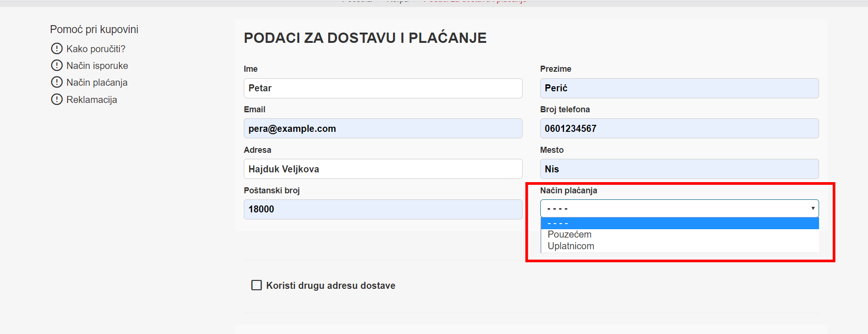The width and height of the screenshot is (868, 334).
Task: Go to Način plaćanja in the sidebar
Action: (x=97, y=82)
